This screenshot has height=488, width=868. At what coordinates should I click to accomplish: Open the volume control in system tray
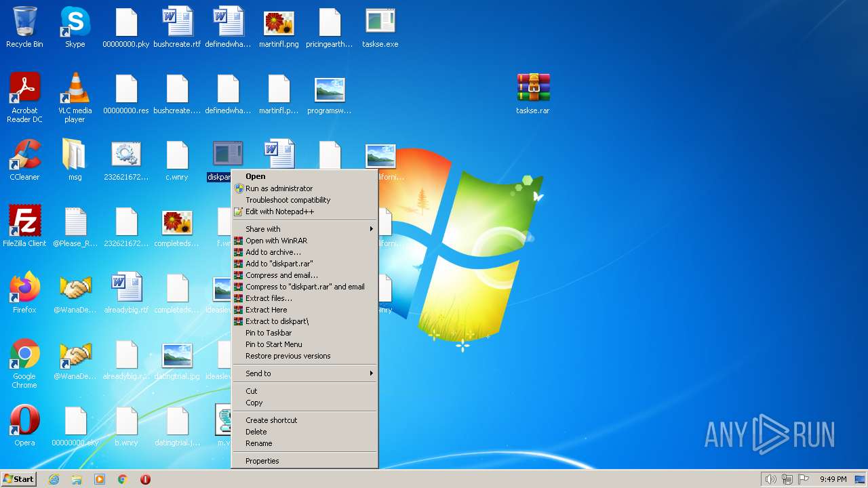[770, 479]
